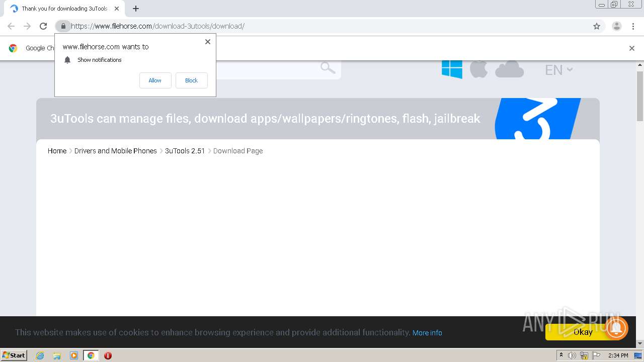The height and width of the screenshot is (362, 644).
Task: Click the 3uTools page heading text
Action: tap(265, 119)
